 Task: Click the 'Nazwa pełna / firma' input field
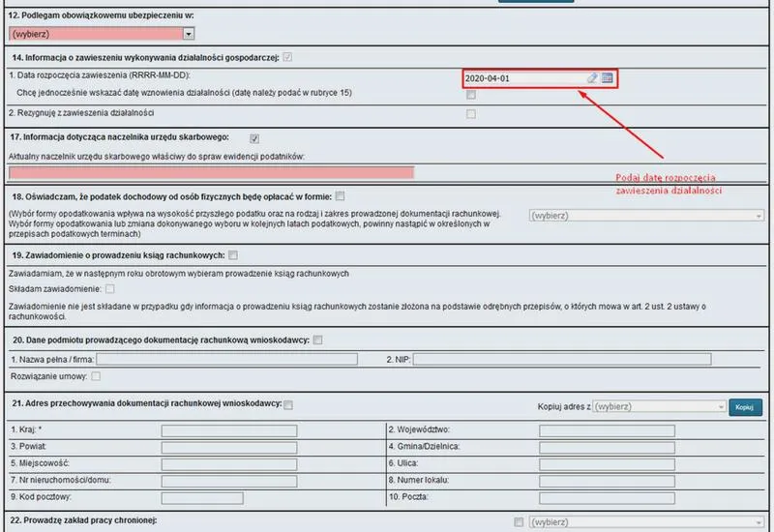click(x=226, y=359)
